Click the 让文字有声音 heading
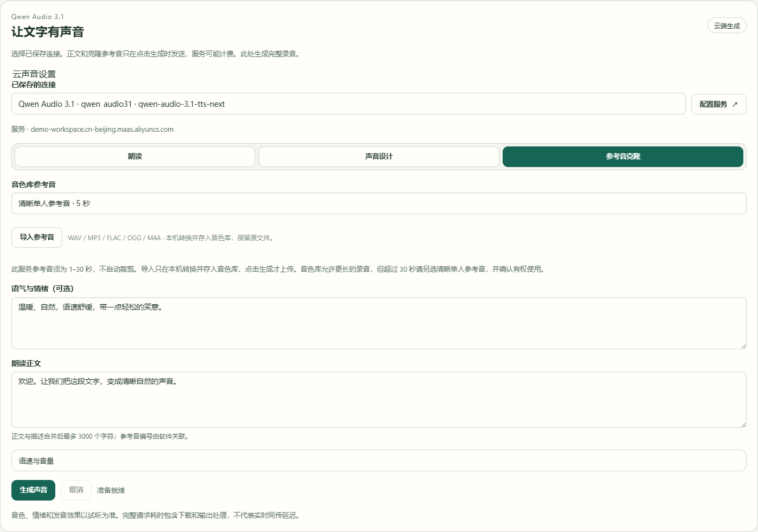Image resolution: width=758 pixels, height=532 pixels. [x=48, y=32]
